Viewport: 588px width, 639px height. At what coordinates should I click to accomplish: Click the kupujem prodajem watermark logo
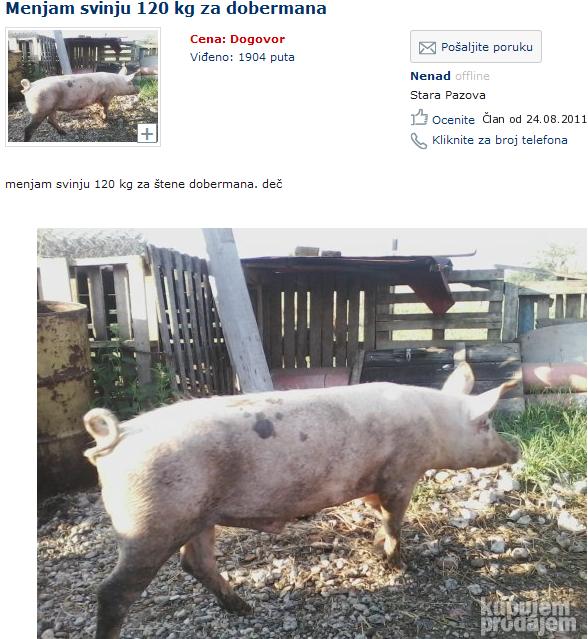[x=527, y=616]
